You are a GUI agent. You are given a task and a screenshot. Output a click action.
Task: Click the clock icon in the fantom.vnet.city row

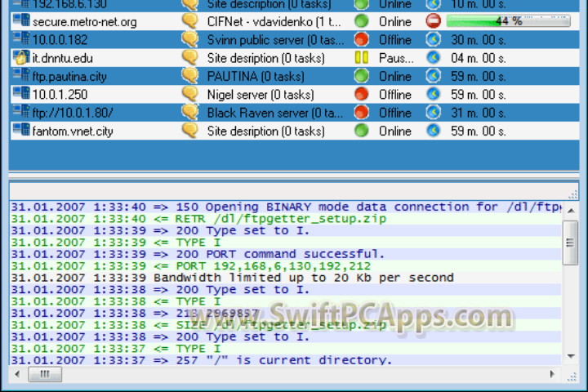click(x=434, y=130)
